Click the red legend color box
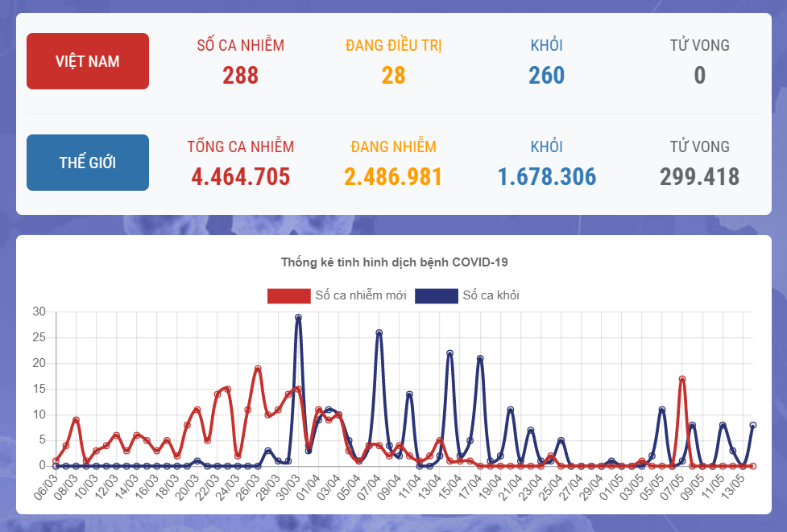The image size is (787, 532). click(x=288, y=295)
